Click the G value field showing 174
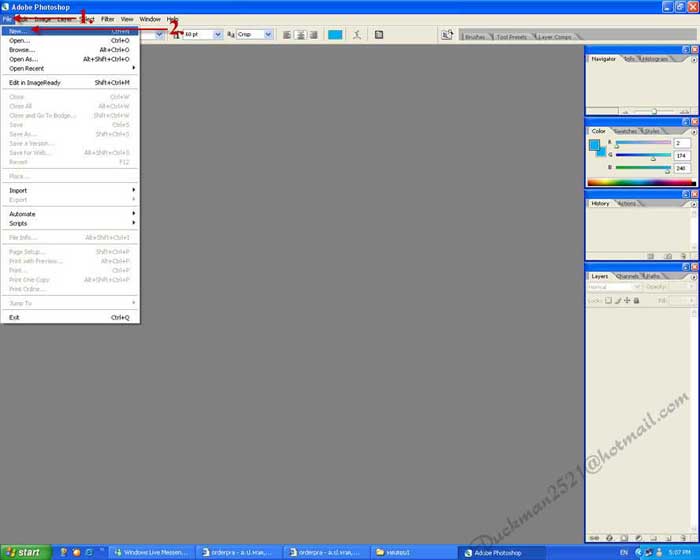Viewport: 700px width, 560px height. coord(682,155)
